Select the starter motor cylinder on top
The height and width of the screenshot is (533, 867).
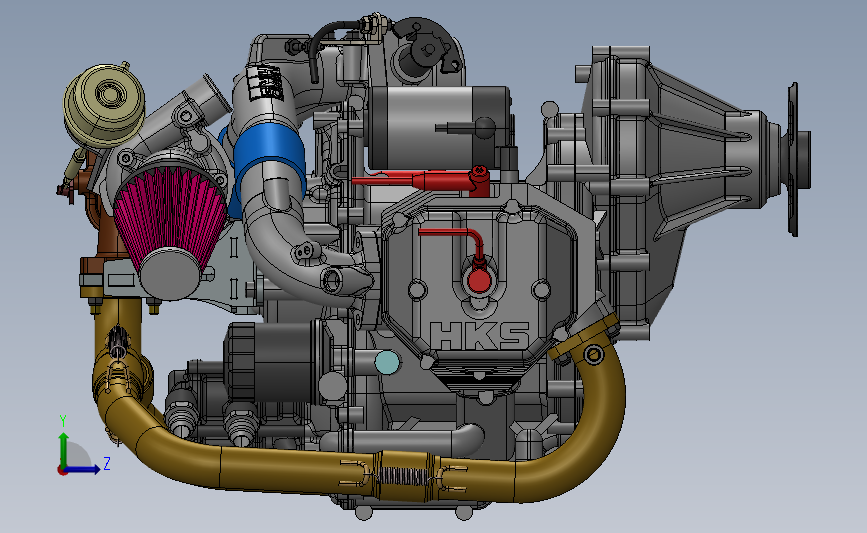pyautogui.click(x=440, y=127)
